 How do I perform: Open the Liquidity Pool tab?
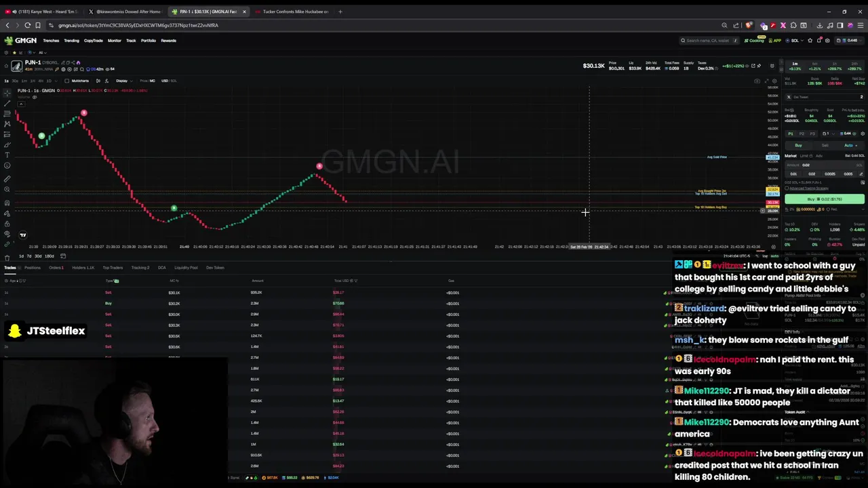click(186, 268)
